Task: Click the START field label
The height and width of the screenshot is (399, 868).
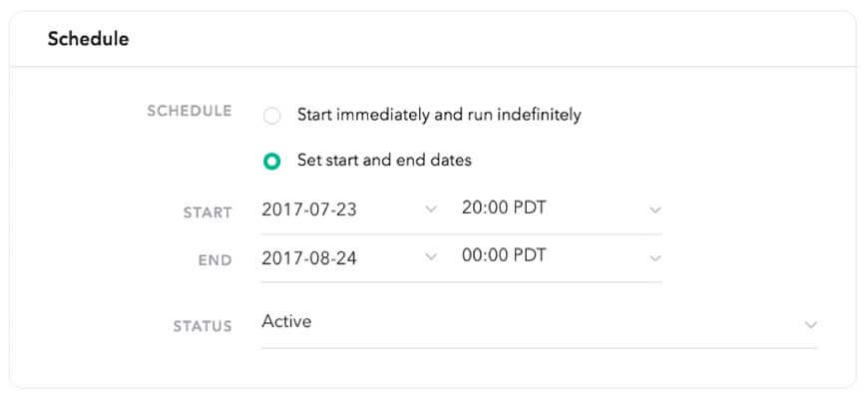Action: pyautogui.click(x=208, y=212)
